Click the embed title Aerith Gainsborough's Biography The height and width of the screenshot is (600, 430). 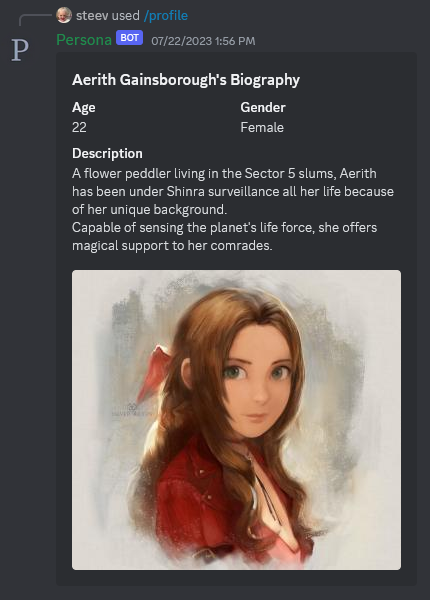click(186, 80)
